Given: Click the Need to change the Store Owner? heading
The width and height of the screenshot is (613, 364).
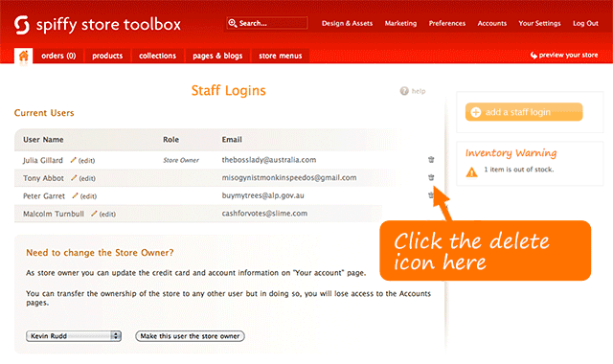Looking at the screenshot, I should pyautogui.click(x=100, y=253).
